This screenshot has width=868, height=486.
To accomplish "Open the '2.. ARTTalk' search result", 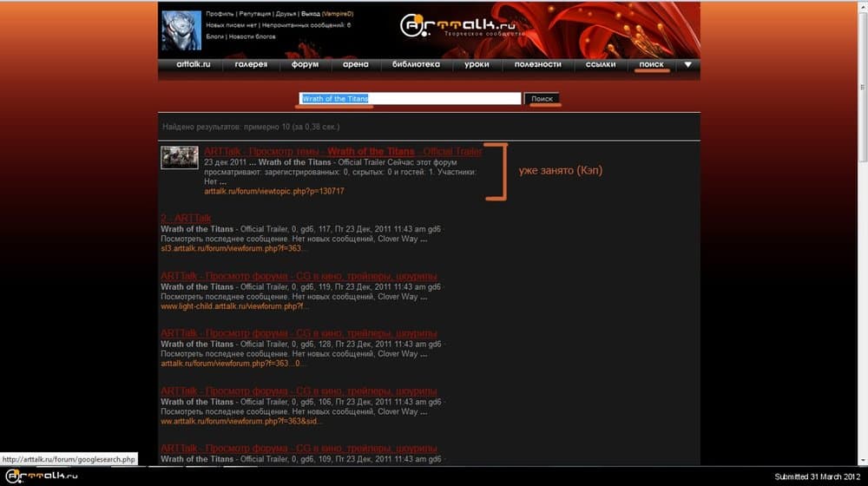I will pos(186,218).
